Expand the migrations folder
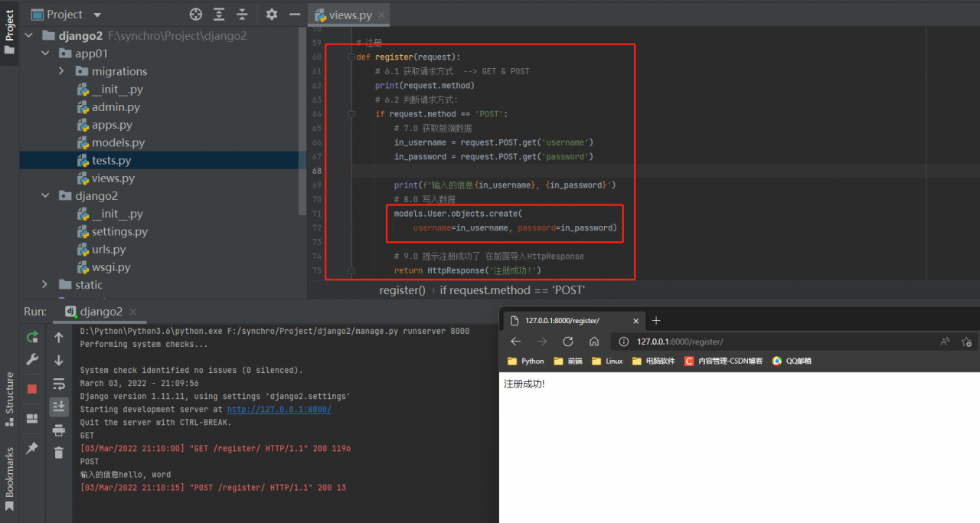Image resolution: width=980 pixels, height=523 pixels. click(61, 71)
